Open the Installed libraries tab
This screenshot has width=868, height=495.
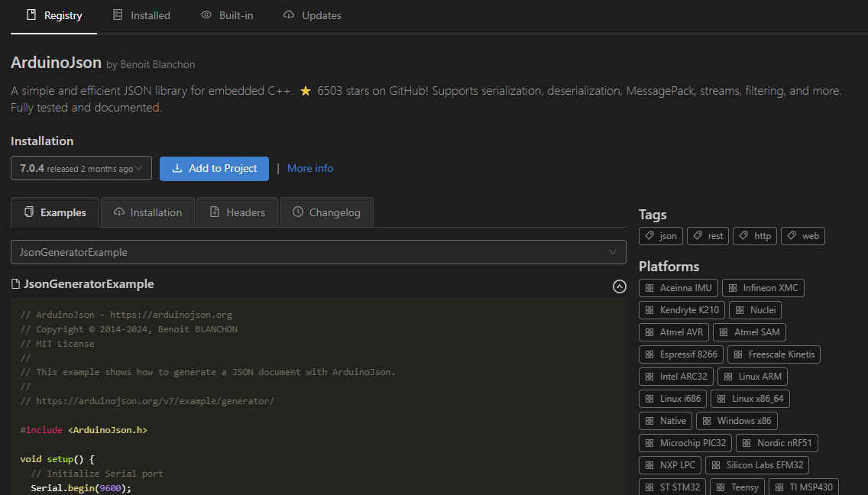click(x=141, y=15)
